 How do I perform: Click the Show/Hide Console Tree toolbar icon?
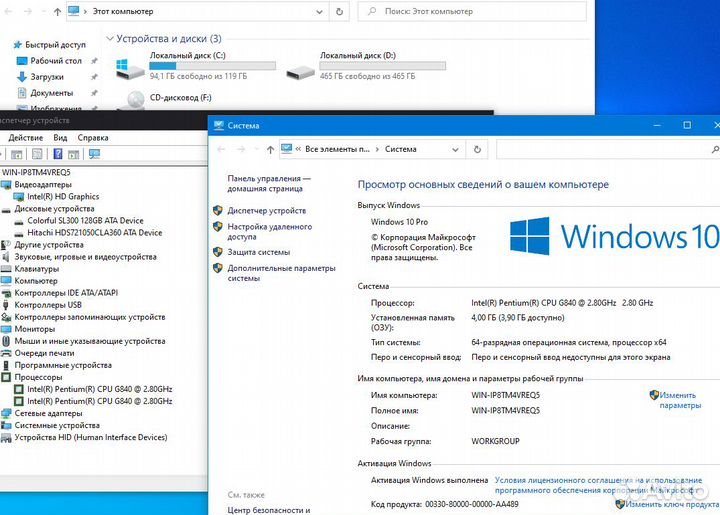[x=17, y=154]
